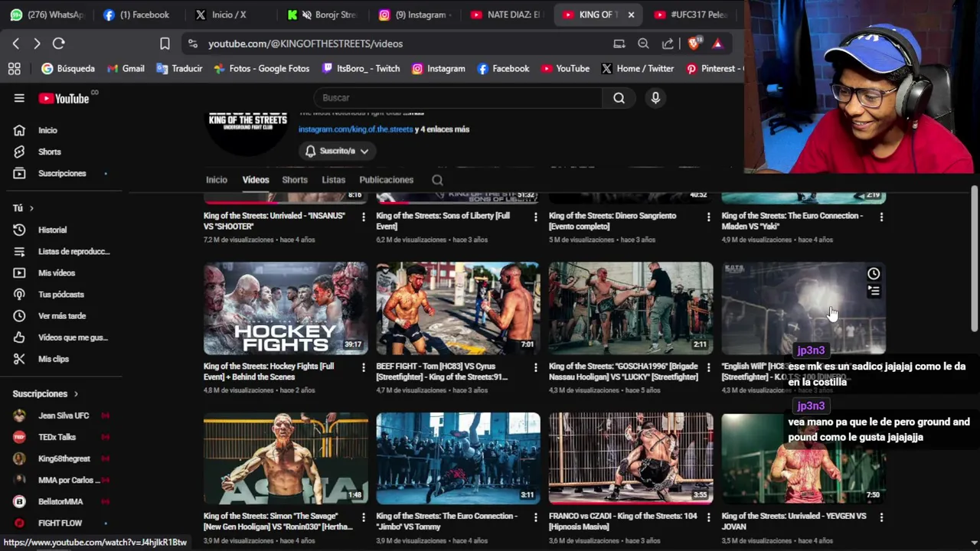
Task: Open the ItsBoro_ - Twitch bookmark
Action: (361, 69)
